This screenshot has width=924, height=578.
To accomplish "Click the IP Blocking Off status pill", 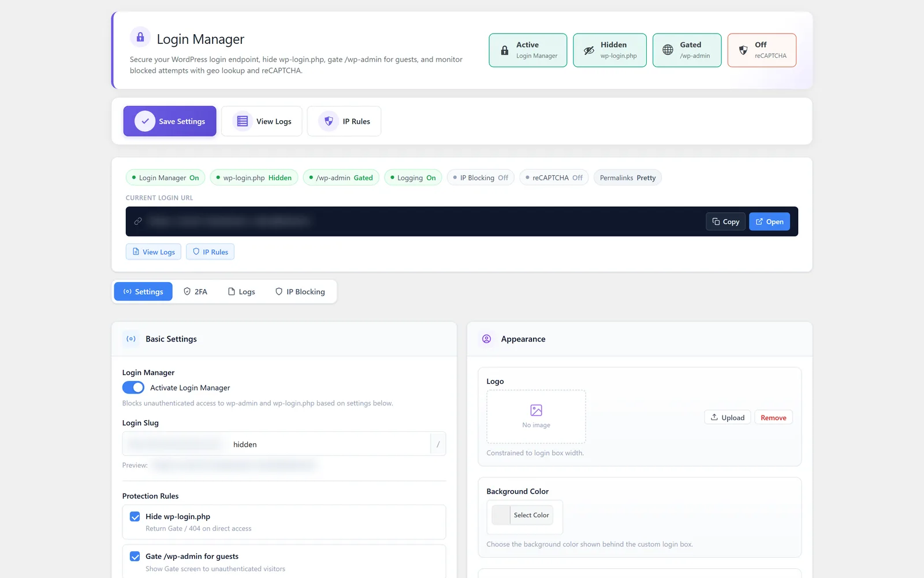I will (481, 177).
